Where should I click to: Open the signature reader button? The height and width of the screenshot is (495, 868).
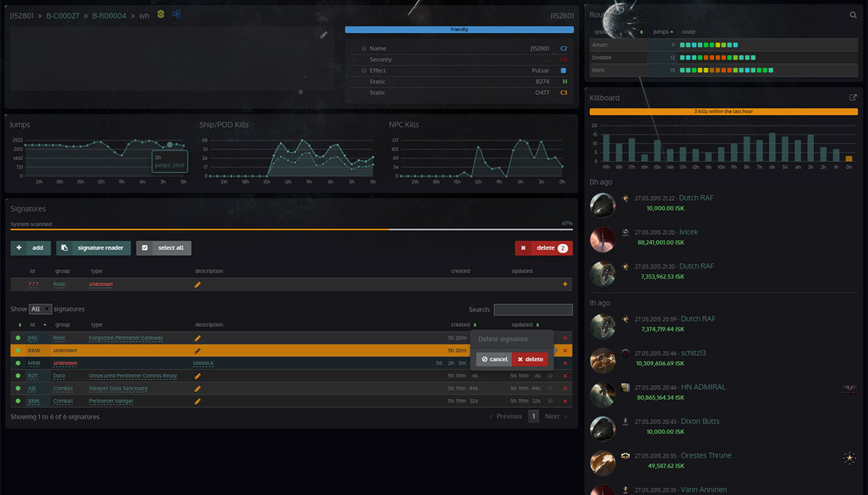[x=94, y=248]
